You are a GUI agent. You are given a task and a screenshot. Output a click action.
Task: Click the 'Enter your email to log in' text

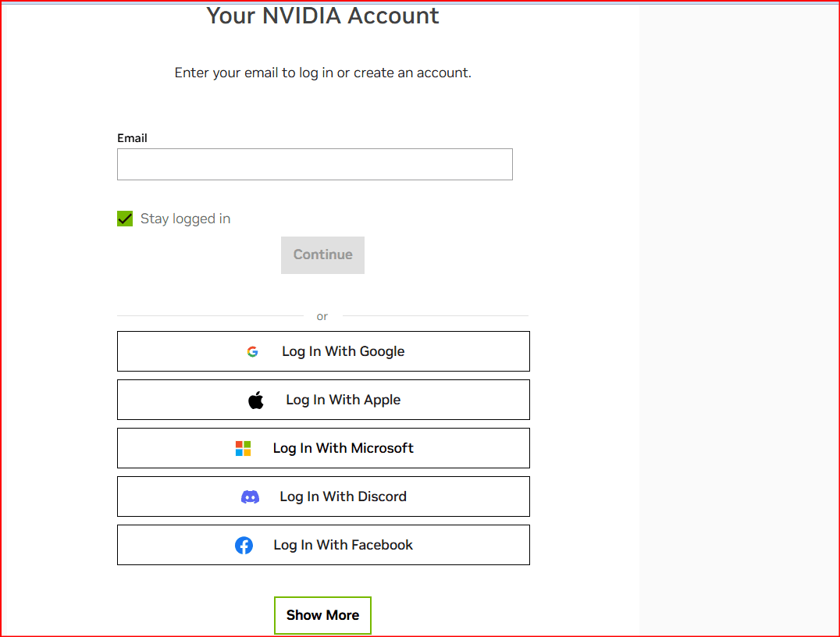[x=323, y=73]
